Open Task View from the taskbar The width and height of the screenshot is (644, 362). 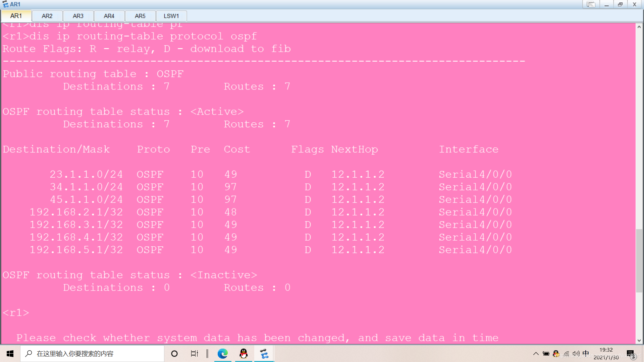pyautogui.click(x=195, y=354)
